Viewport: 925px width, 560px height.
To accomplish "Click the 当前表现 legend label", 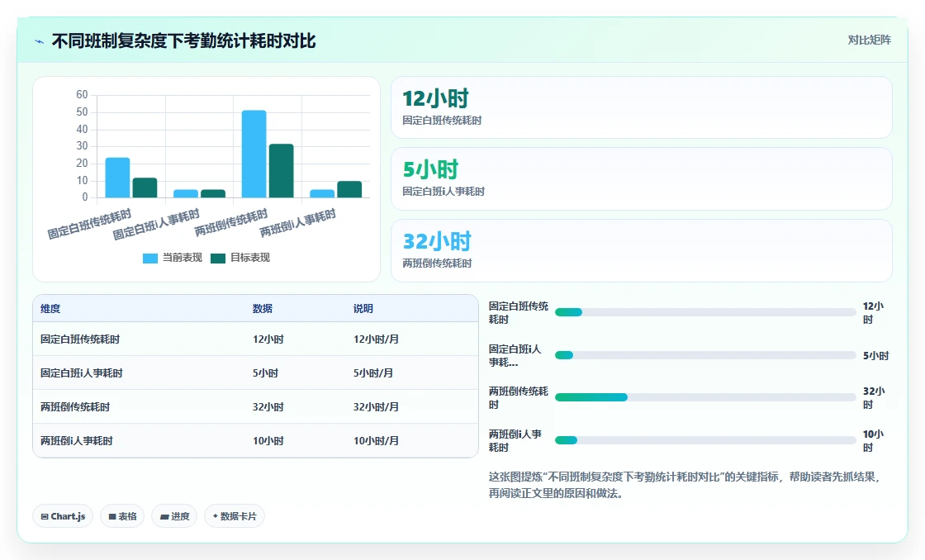I will tap(183, 257).
